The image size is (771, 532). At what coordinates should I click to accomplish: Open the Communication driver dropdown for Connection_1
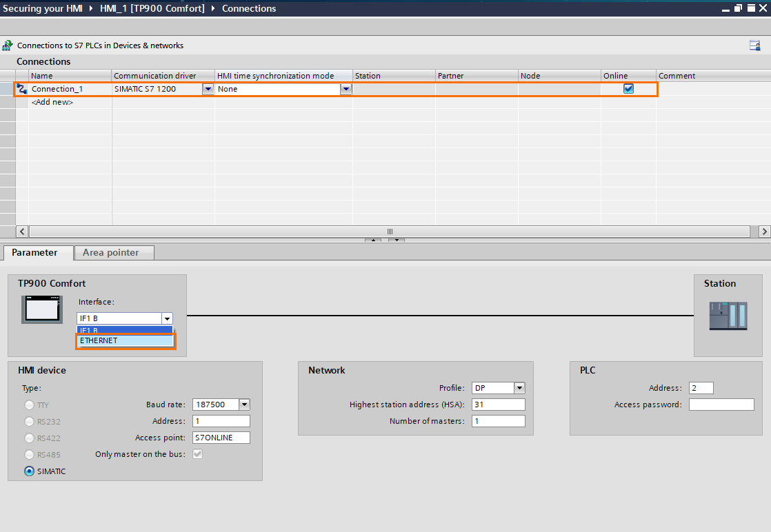pos(208,88)
